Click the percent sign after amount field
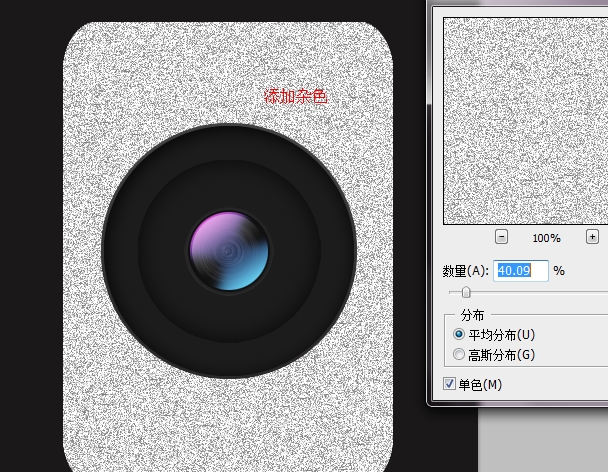 click(559, 271)
